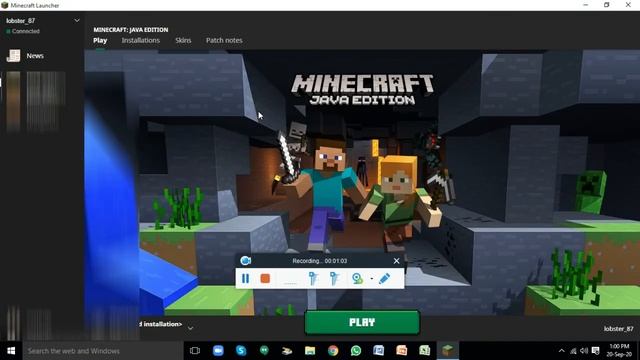Launch Google Chrome from the taskbar
The height and width of the screenshot is (360, 640).
point(333,351)
